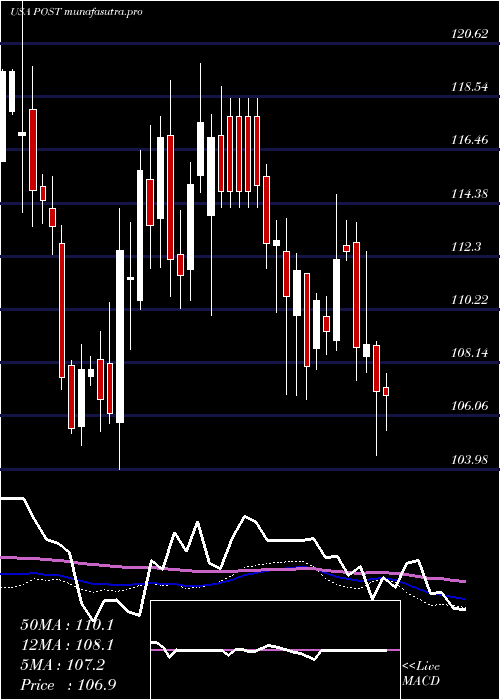
Task: Click the 120.62 price axis label
Action: (470, 33)
